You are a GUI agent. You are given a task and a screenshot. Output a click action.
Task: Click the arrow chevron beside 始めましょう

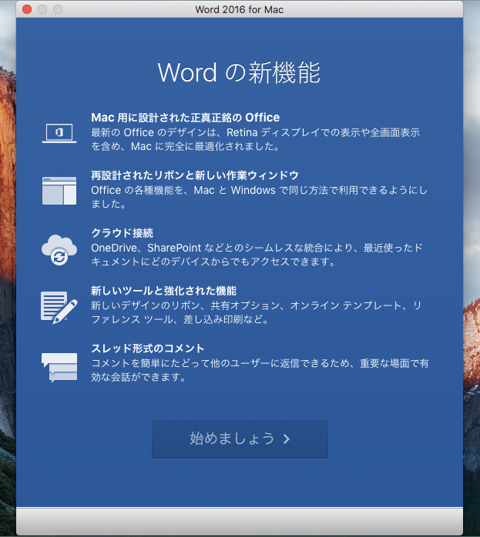287,439
